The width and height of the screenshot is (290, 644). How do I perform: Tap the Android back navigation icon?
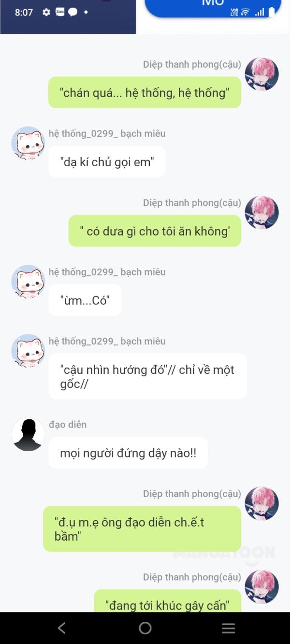[x=61, y=628]
